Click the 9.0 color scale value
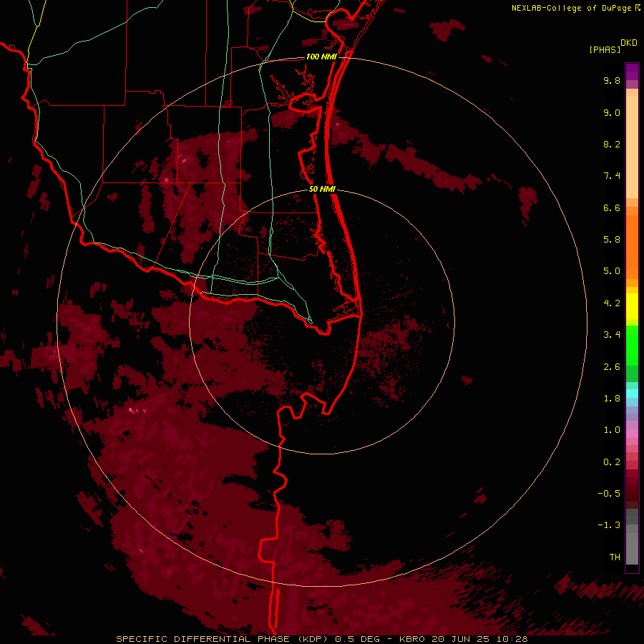 coord(612,112)
